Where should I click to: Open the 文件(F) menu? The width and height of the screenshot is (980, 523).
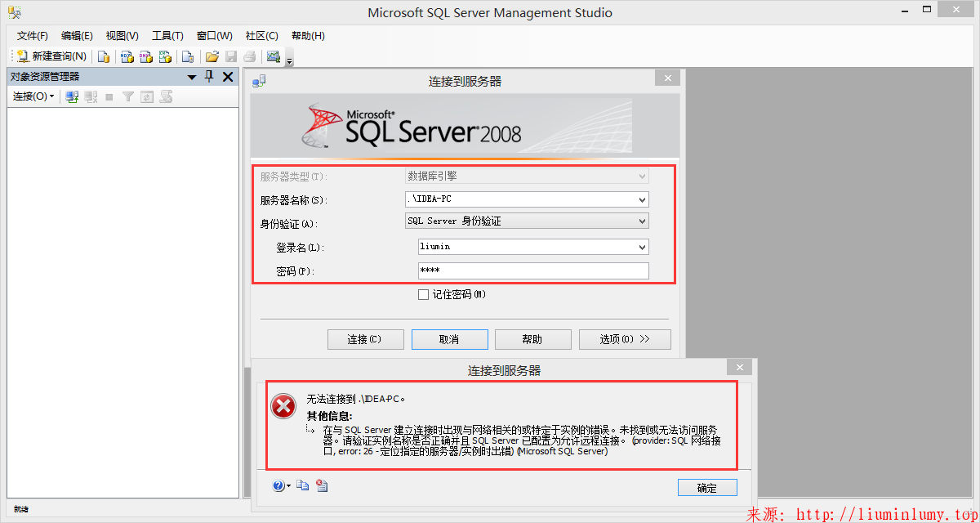(x=33, y=36)
